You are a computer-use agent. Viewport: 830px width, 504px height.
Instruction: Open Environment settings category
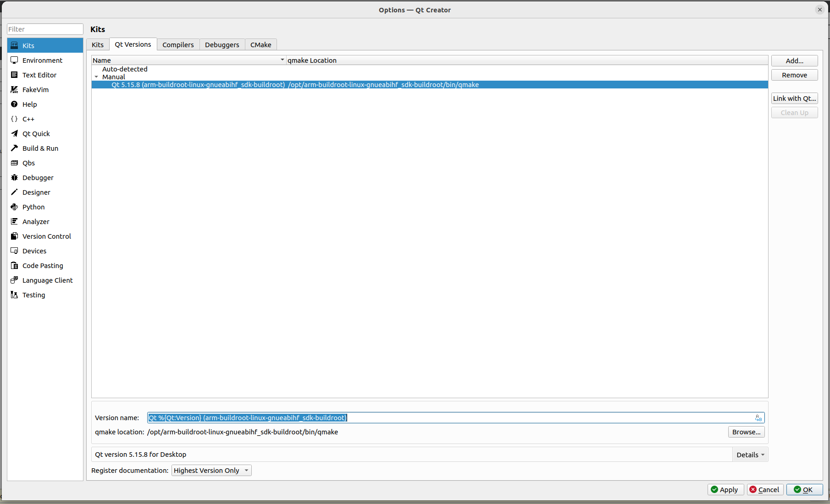tap(45, 60)
